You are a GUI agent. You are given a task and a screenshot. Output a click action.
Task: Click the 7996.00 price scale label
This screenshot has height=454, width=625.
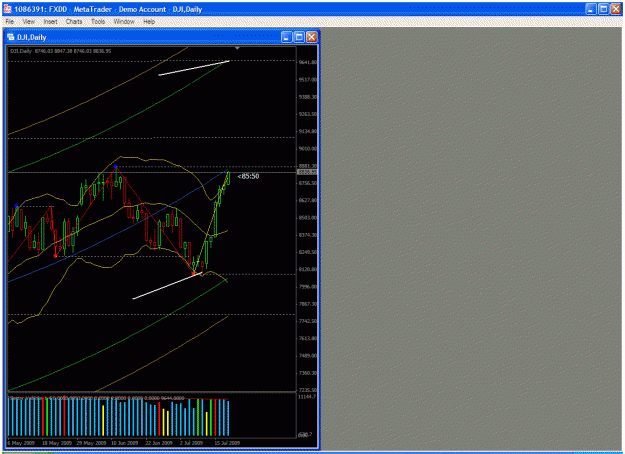(308, 287)
